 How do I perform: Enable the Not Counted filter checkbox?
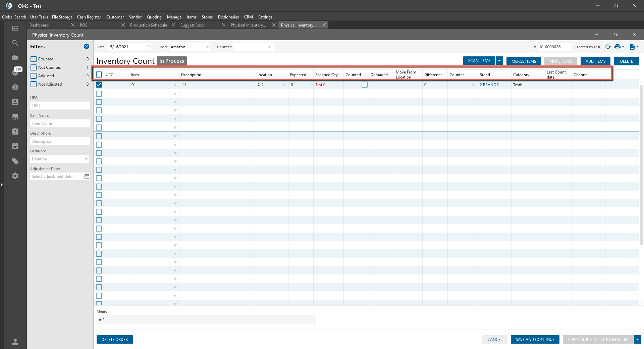pos(34,67)
